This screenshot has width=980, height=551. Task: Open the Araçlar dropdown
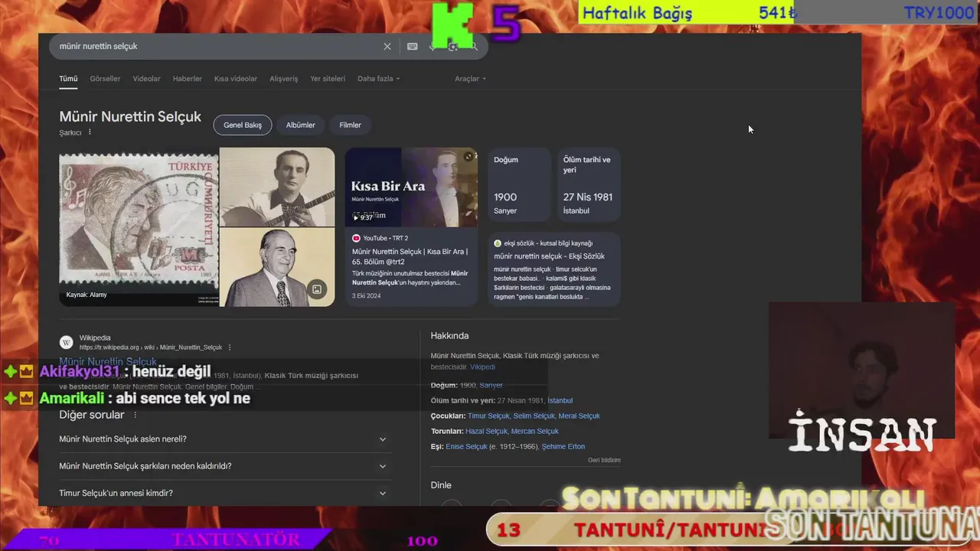pyautogui.click(x=470, y=79)
